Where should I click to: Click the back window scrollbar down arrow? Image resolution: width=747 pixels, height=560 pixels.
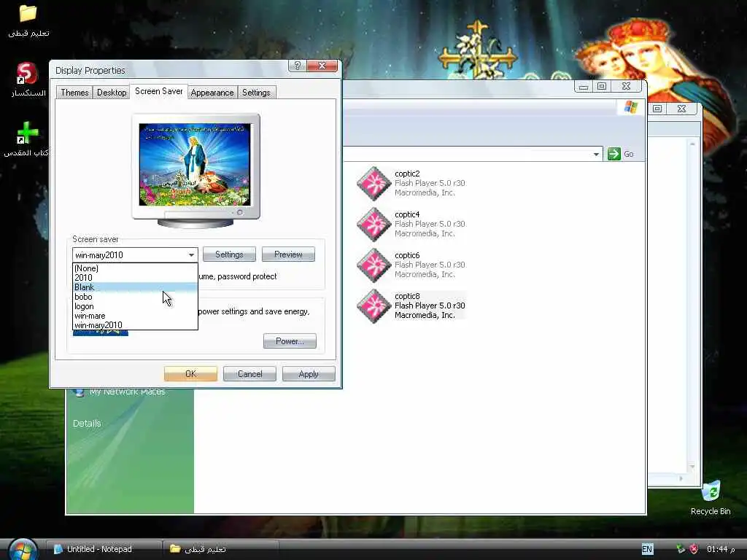[692, 466]
